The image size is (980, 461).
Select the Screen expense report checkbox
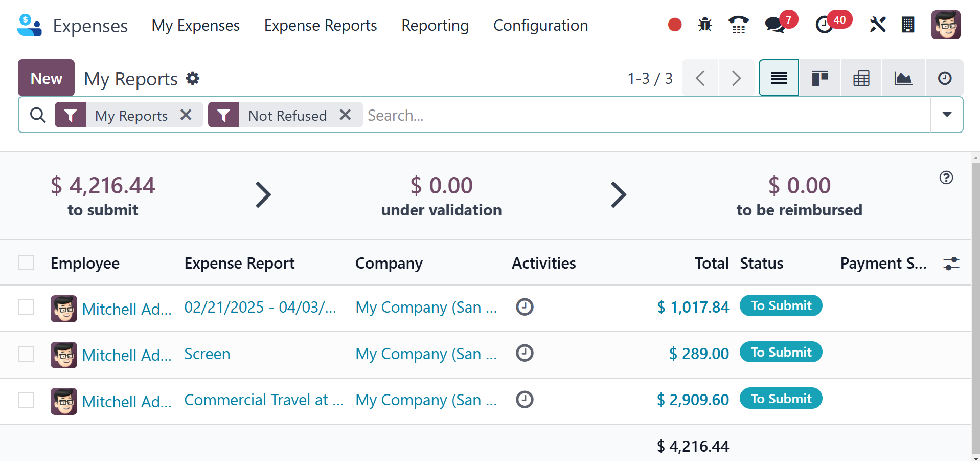pyautogui.click(x=26, y=354)
